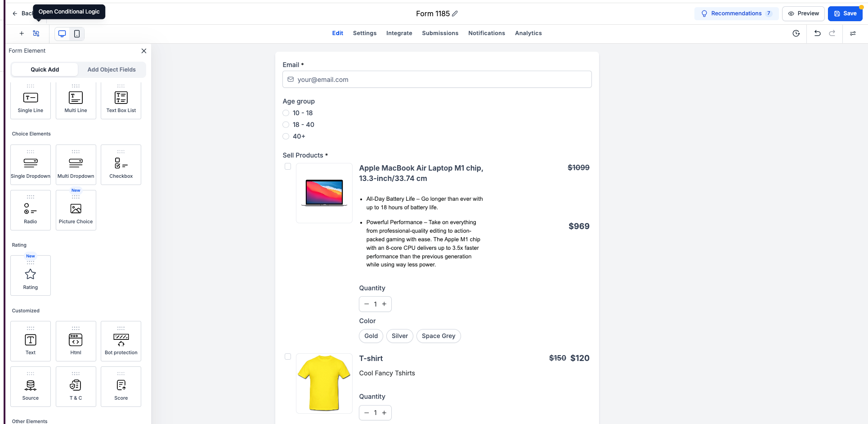Add Score element
Viewport: 868px width, 424px height.
121,387
